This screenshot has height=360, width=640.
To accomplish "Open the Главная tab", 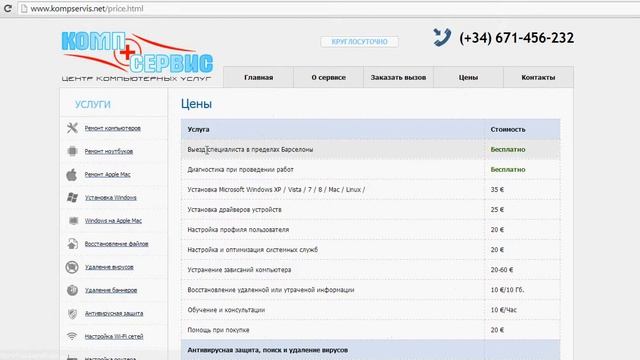I will 258,77.
